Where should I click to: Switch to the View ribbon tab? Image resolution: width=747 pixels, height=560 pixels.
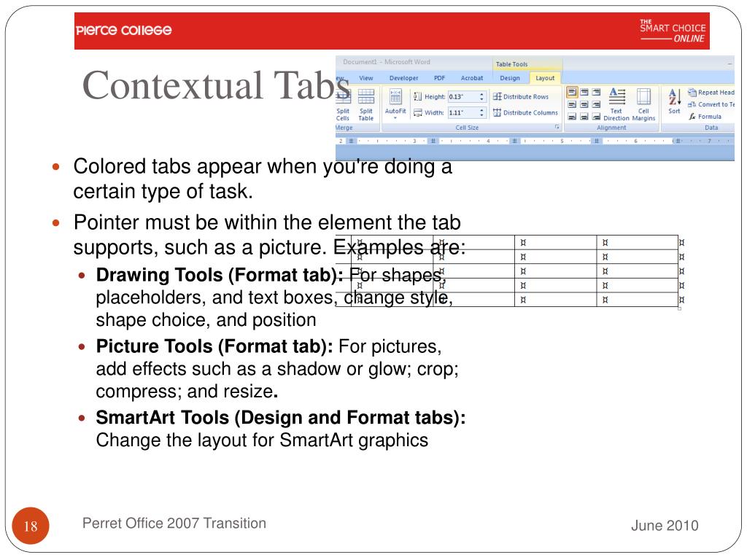tap(366, 78)
